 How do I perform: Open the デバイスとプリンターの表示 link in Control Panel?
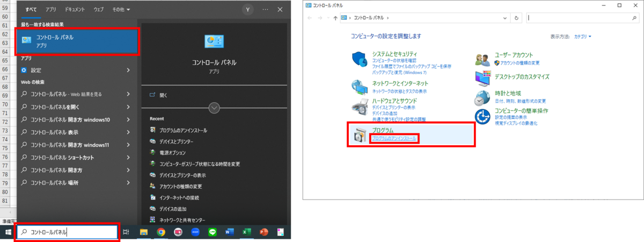coord(394,108)
